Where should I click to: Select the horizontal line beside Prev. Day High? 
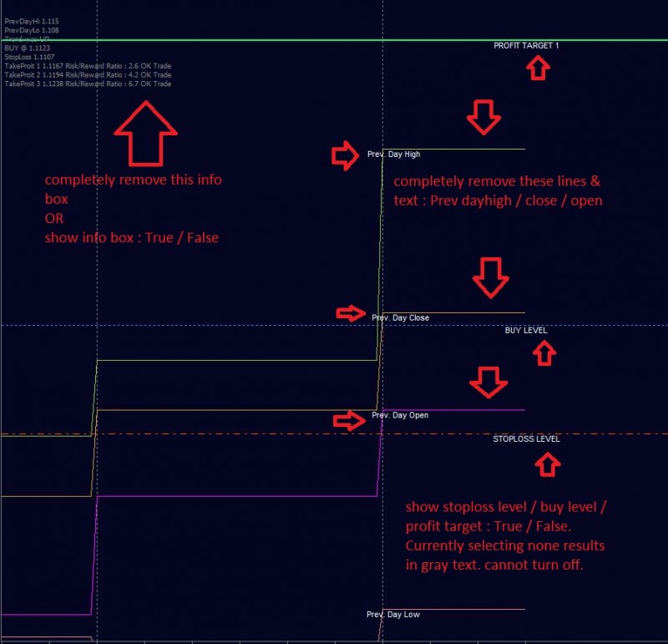tap(454, 150)
